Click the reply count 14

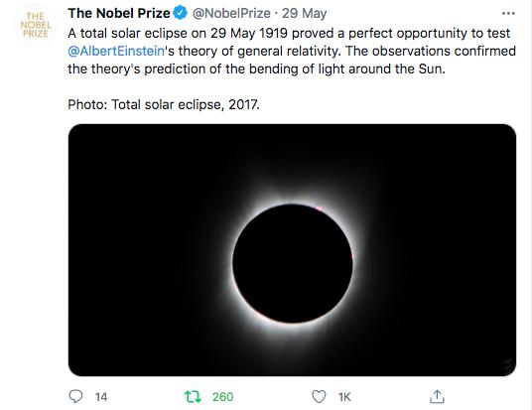click(101, 397)
